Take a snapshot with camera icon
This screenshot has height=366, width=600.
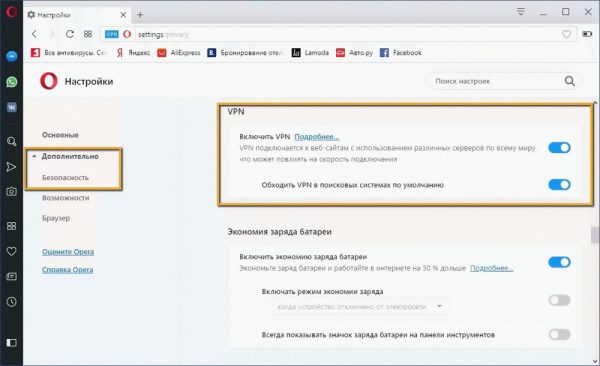11,191
